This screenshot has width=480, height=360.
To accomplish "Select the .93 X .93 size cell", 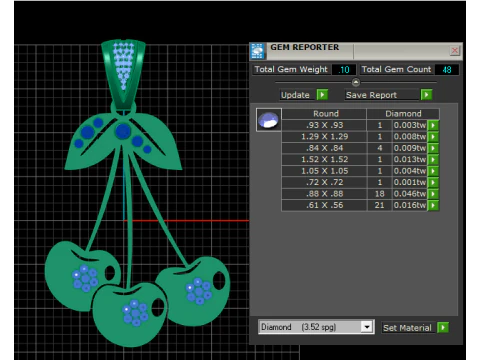I will [x=324, y=125].
